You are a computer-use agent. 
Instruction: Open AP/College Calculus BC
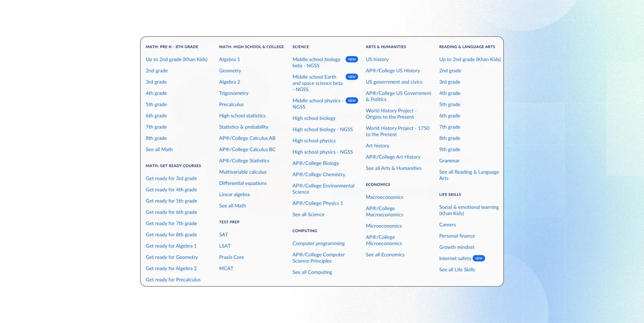point(247,150)
